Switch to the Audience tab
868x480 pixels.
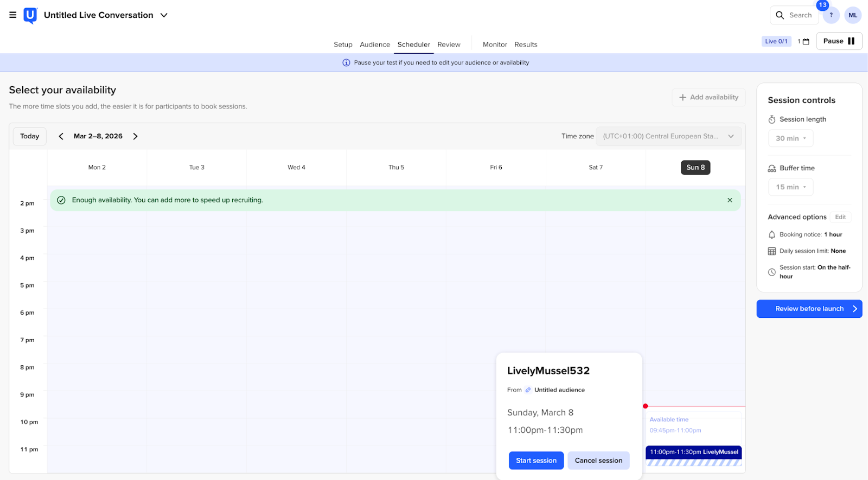click(x=374, y=44)
